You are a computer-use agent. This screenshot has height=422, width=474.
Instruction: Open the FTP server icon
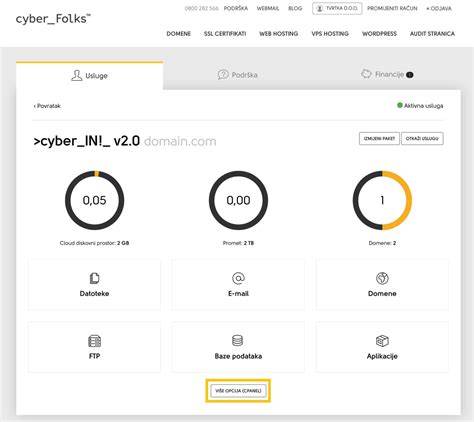[x=94, y=341]
